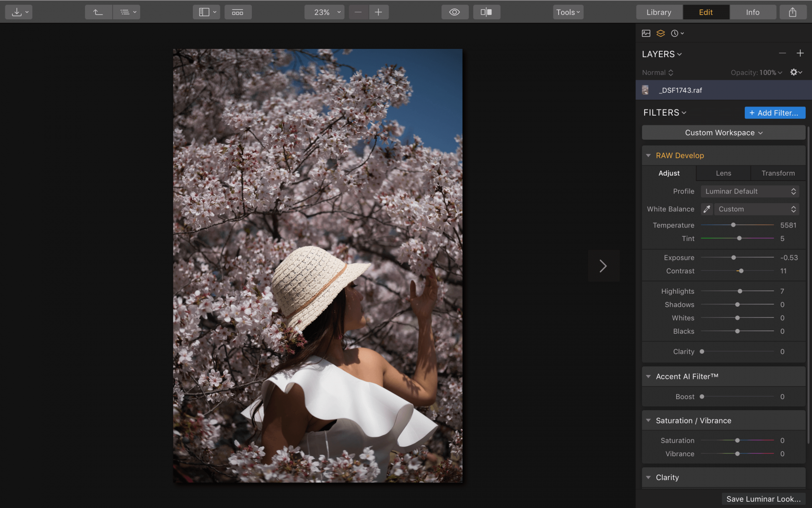Go to next image with arrow
This screenshot has width=812, height=508.
[603, 266]
